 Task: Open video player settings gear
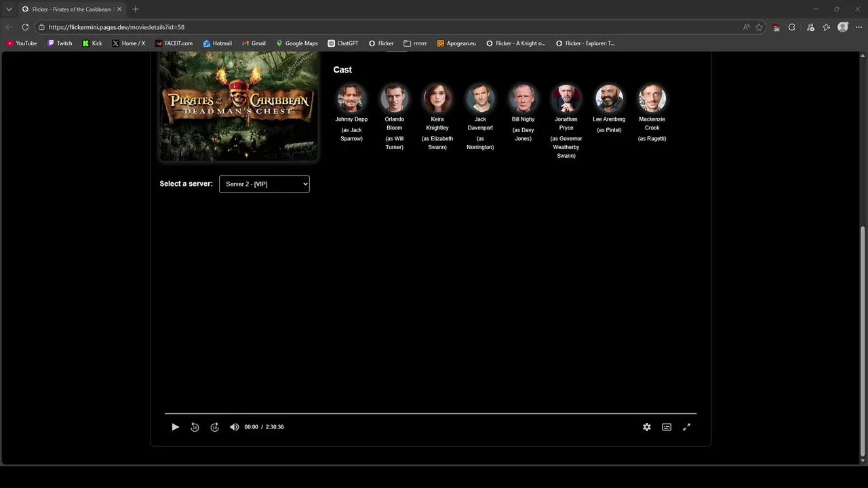647,427
